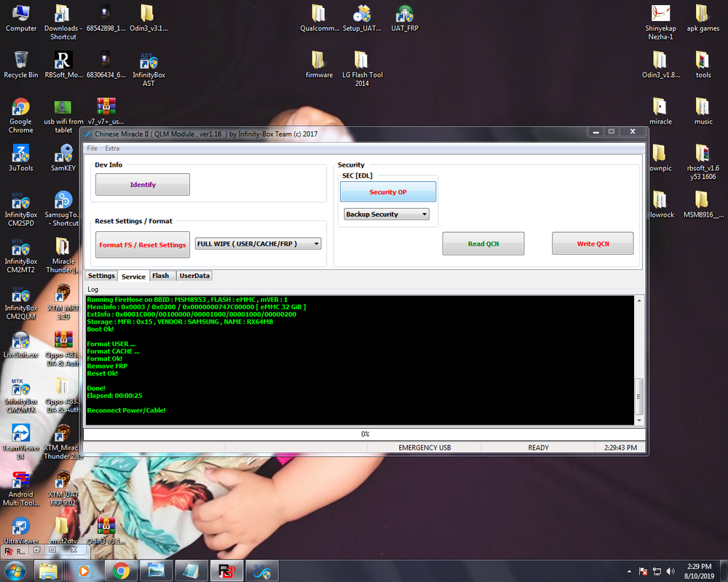
Task: Click the Read QCN button
Action: click(x=483, y=244)
